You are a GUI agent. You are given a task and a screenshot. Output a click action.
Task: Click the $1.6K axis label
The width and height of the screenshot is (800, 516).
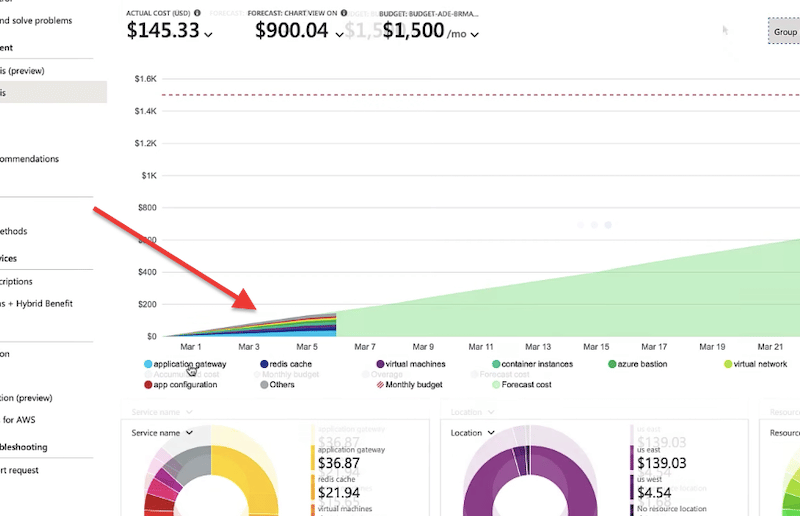145,79
